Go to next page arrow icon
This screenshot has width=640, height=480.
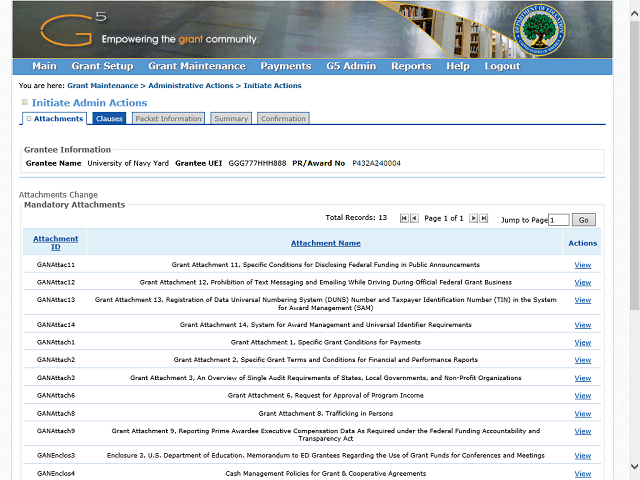(x=473, y=218)
